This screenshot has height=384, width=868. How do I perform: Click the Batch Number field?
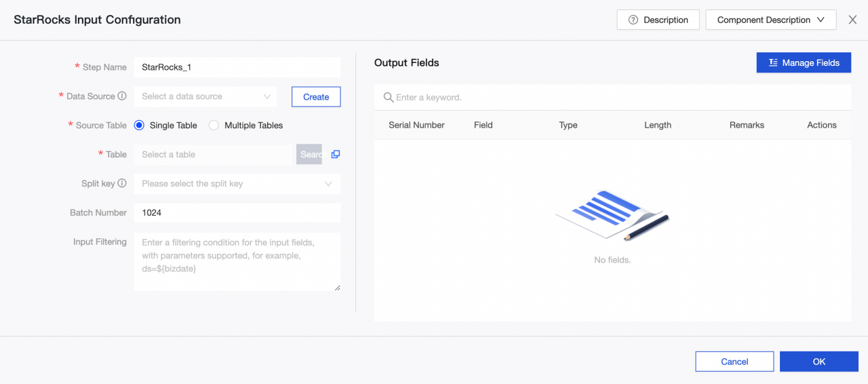237,213
